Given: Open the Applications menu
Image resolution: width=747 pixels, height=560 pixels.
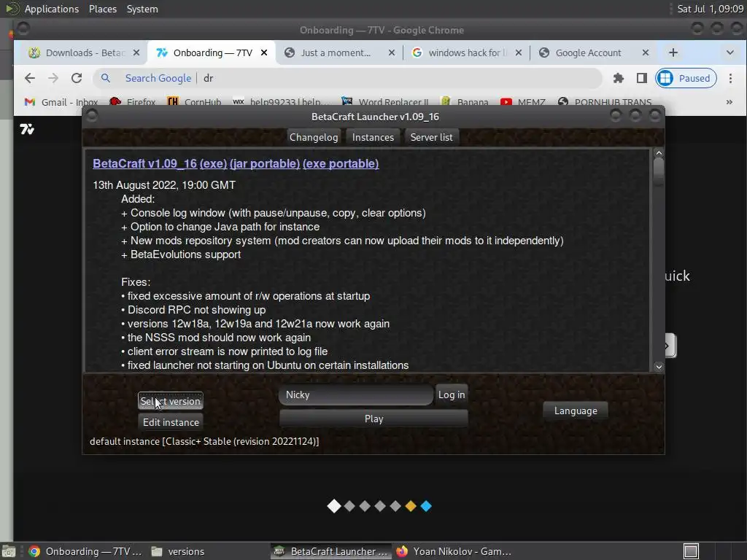Looking at the screenshot, I should coord(52,9).
